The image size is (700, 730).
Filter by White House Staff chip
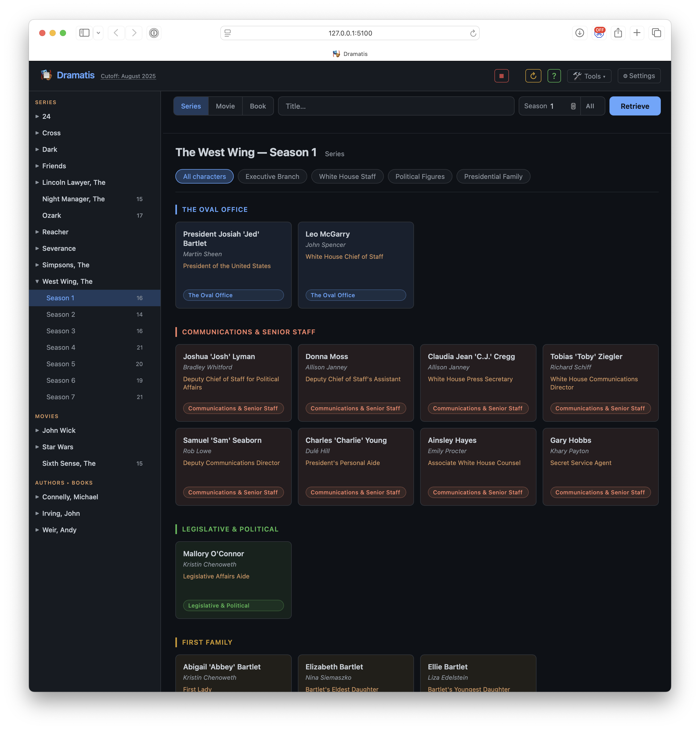pyautogui.click(x=347, y=177)
